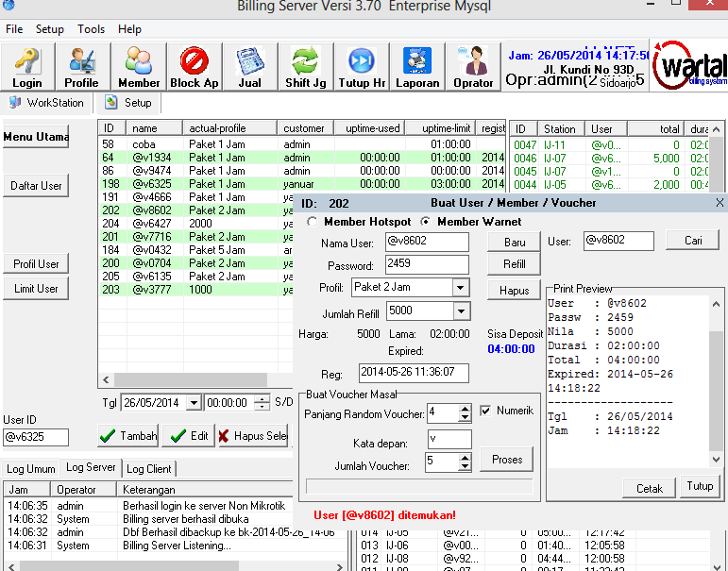Click the green check on Edit
This screenshot has height=571, width=728.
[178, 436]
